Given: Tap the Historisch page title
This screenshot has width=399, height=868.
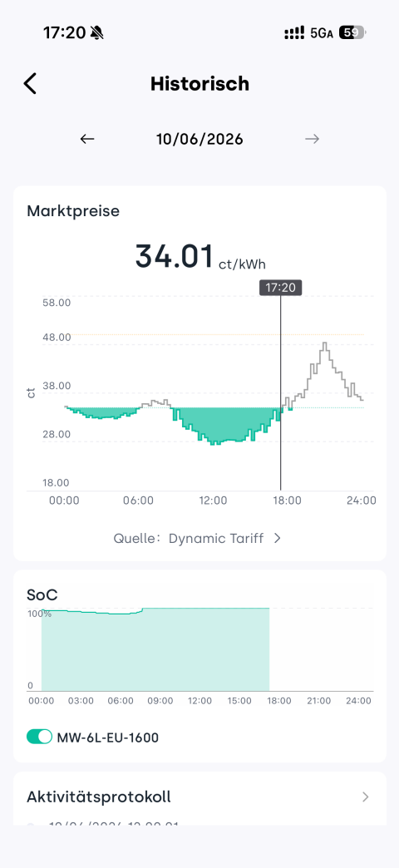Looking at the screenshot, I should [x=199, y=84].
